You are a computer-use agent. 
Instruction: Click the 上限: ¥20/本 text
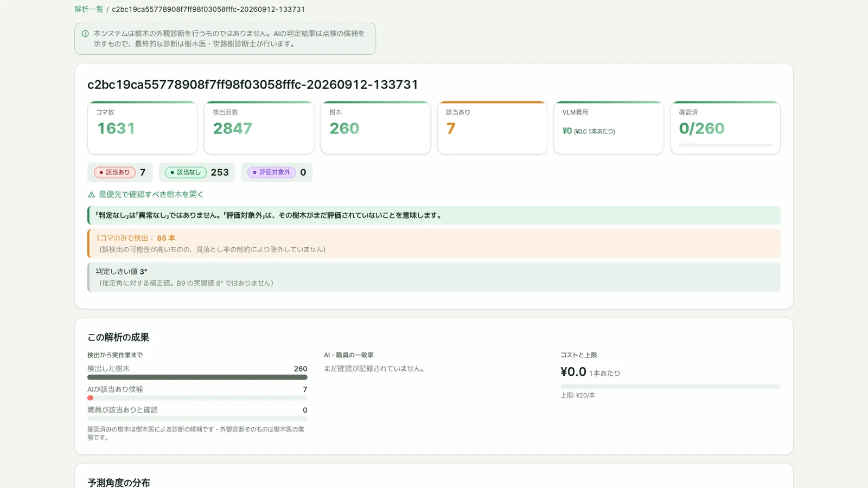578,395
